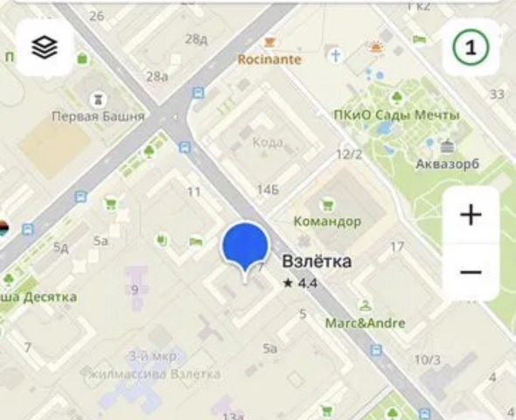The width and height of the screenshot is (516, 420).
Task: Open the Командор supermarket cart icon
Action: [327, 205]
